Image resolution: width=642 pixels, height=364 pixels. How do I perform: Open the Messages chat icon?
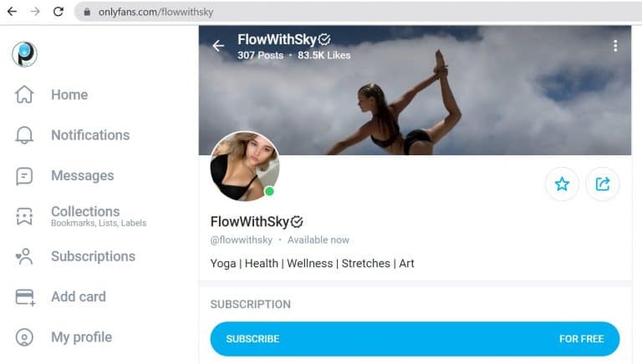[24, 176]
